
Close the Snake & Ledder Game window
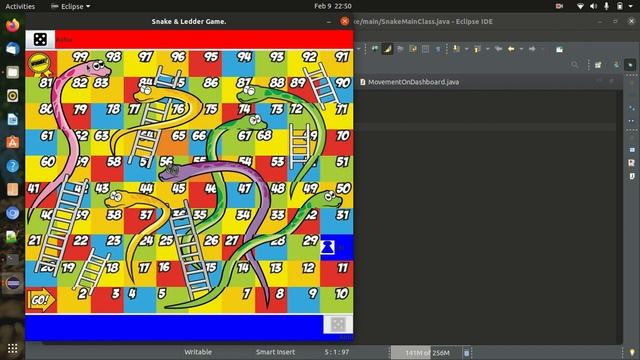click(344, 21)
